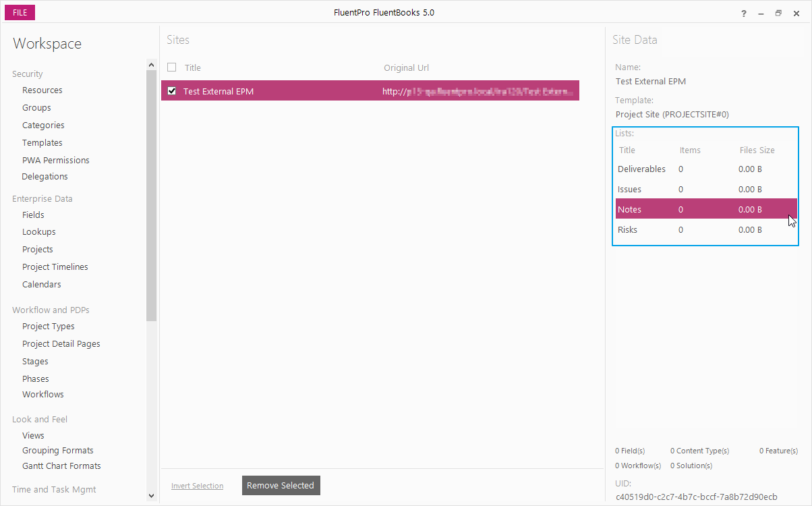Open Fields under Enterprise Data
This screenshot has width=812, height=506.
click(x=33, y=215)
